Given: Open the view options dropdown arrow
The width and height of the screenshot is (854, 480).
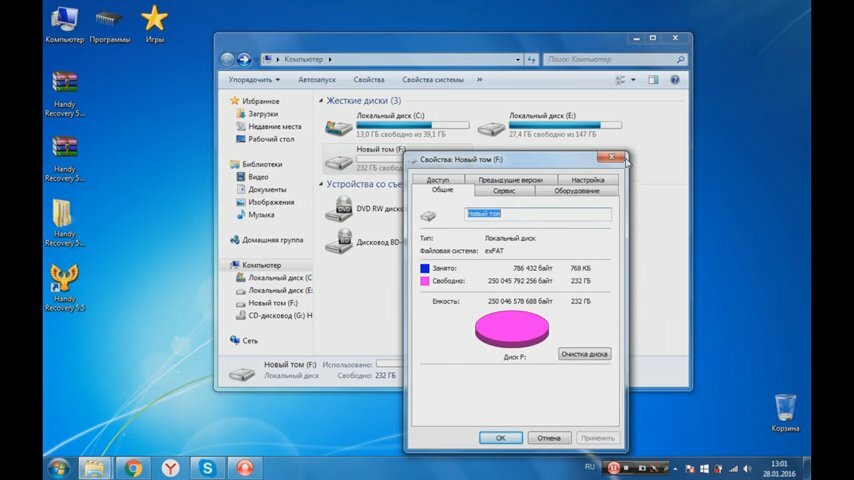Looking at the screenshot, I should click(x=633, y=80).
